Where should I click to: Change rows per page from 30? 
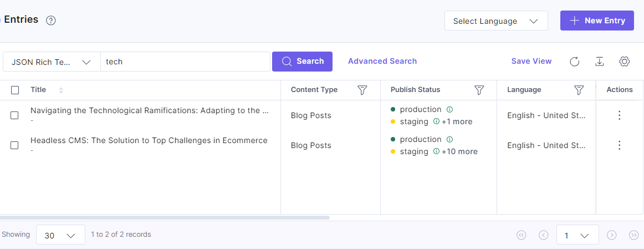[x=60, y=235]
